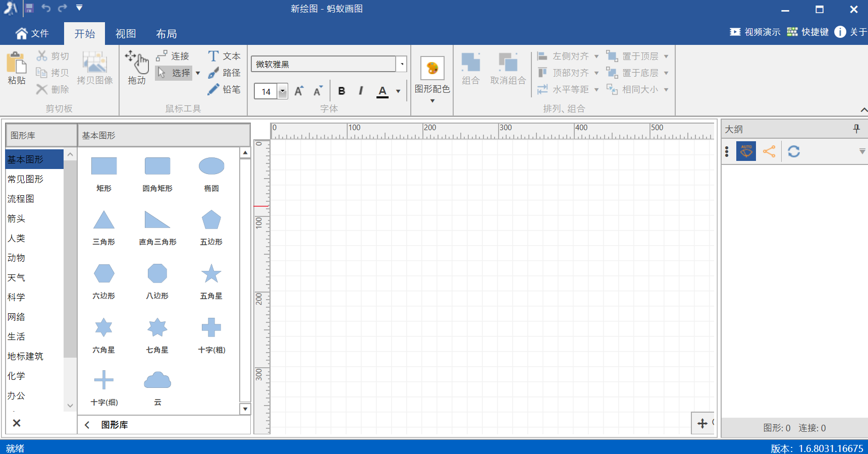Increase font size with the larger A icon
This screenshot has width=868, height=454.
[299, 91]
